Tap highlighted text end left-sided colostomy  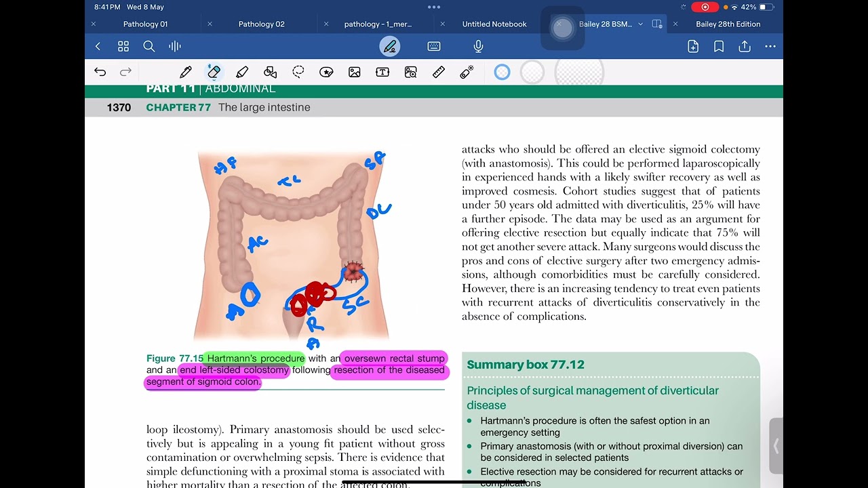pos(234,370)
